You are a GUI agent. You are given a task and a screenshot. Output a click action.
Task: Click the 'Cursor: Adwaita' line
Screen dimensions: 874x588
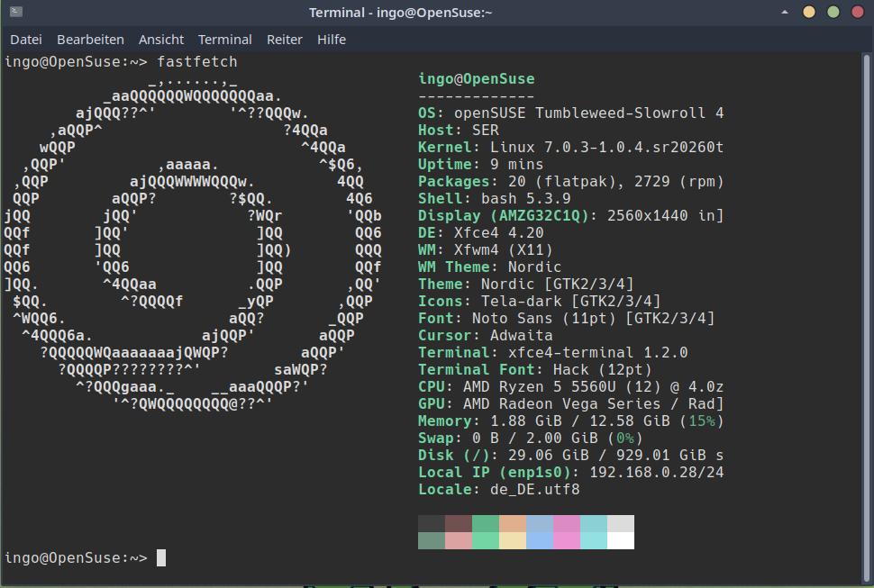point(486,336)
